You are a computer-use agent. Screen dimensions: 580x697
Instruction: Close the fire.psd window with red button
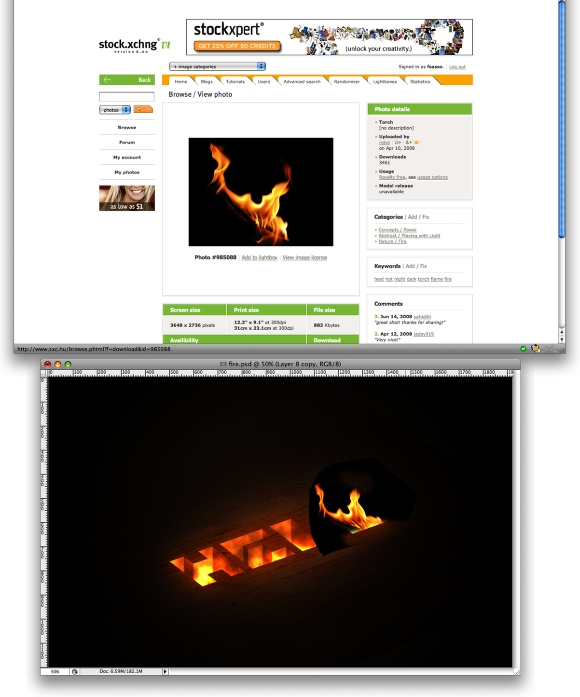(48, 364)
